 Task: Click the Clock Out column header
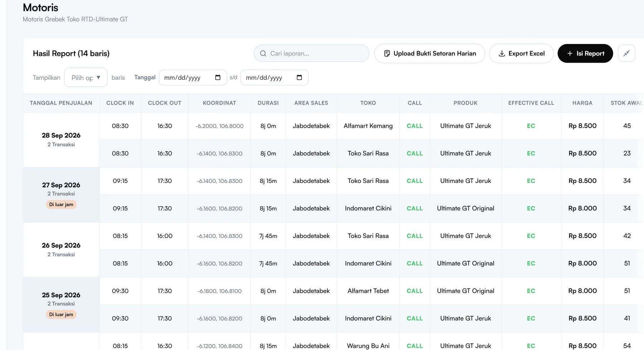165,103
